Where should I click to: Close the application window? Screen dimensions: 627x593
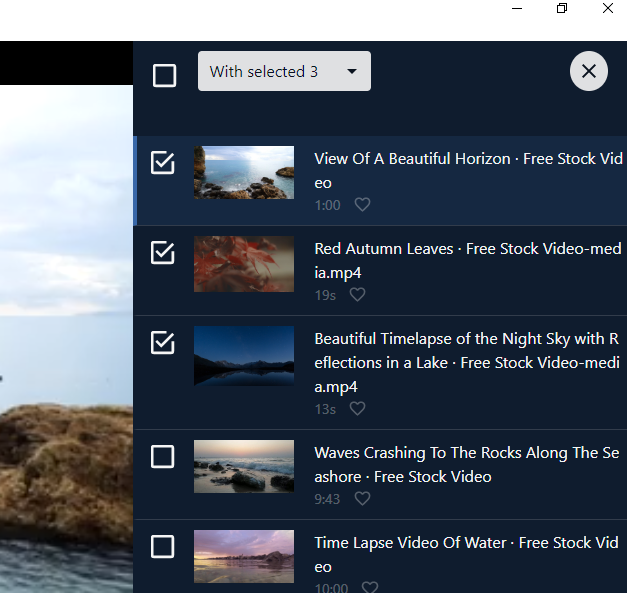point(608,8)
